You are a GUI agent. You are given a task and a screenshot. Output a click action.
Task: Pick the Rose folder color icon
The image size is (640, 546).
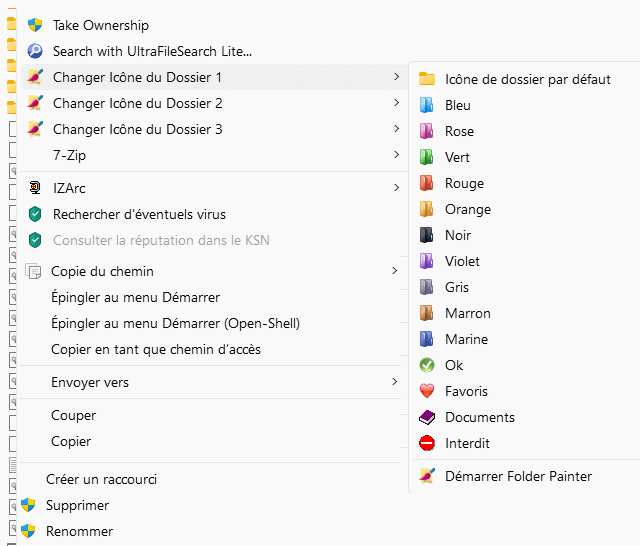click(427, 131)
